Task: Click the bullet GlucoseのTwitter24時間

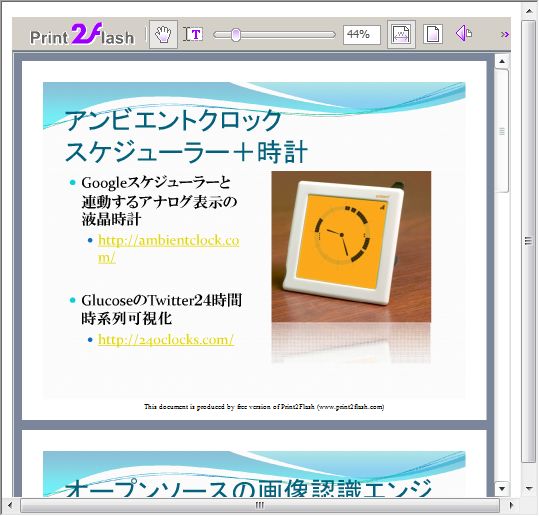Action: pyautogui.click(x=162, y=300)
